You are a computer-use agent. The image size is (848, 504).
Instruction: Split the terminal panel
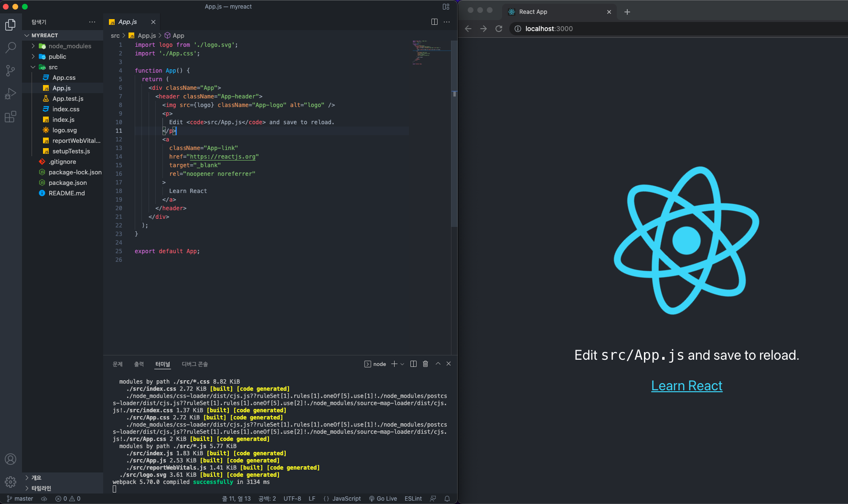tap(414, 364)
